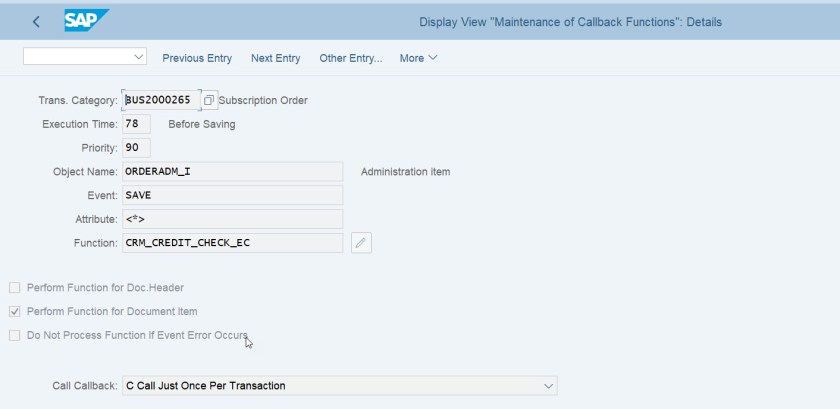Click Next Entry

(275, 58)
